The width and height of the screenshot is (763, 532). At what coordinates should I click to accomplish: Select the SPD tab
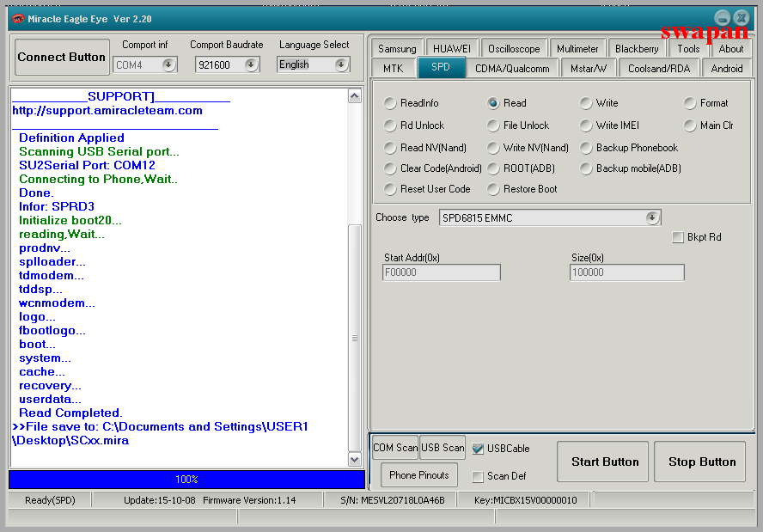pyautogui.click(x=441, y=67)
